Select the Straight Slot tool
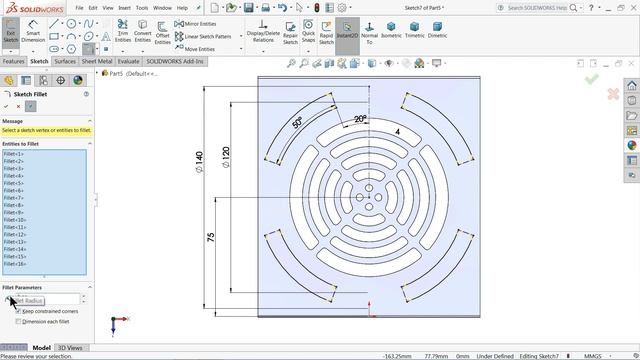The width and height of the screenshot is (640, 360). 53,49
